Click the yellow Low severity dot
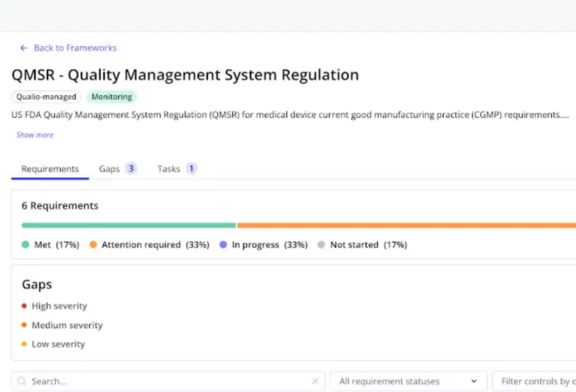Viewport: 576px width, 392px height. [x=24, y=344]
